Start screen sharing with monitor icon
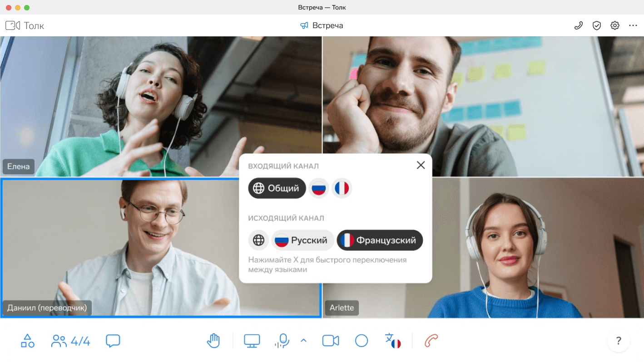 (252, 341)
